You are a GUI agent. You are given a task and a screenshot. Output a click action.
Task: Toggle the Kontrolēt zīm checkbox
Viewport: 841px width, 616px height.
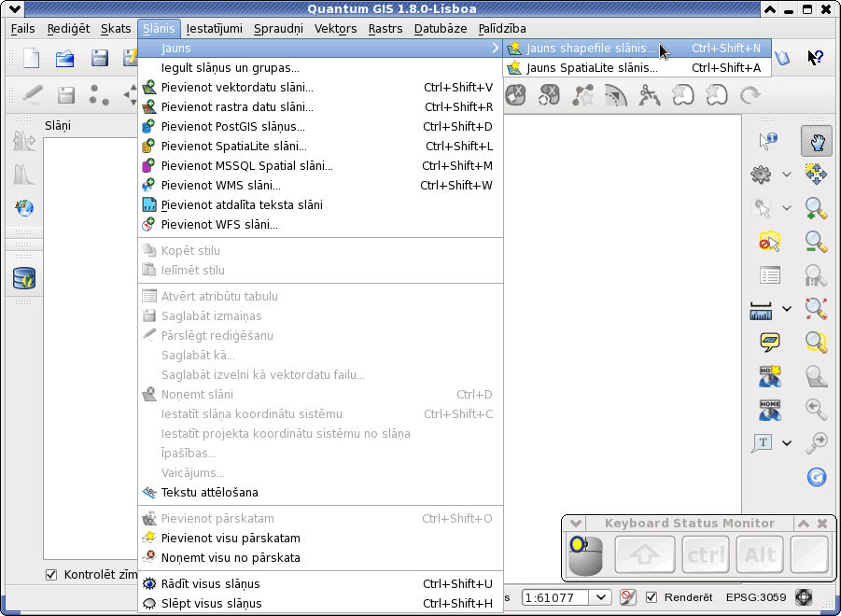(51, 575)
